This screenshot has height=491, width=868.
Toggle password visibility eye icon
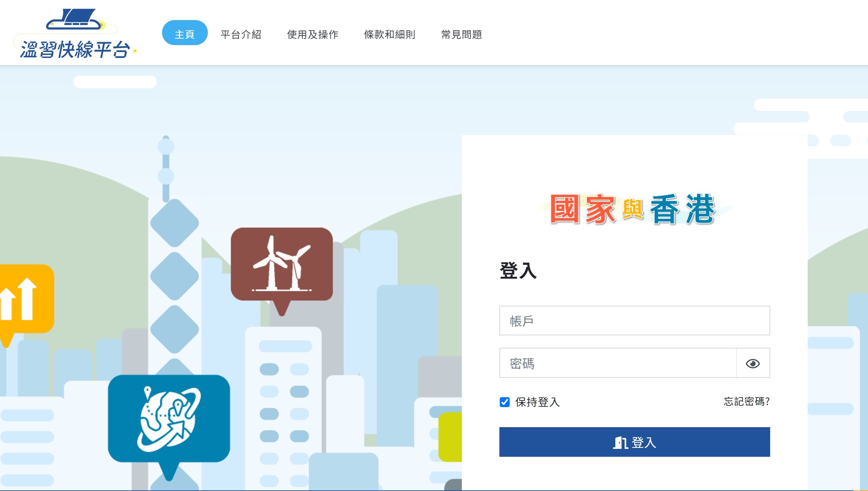(x=753, y=363)
